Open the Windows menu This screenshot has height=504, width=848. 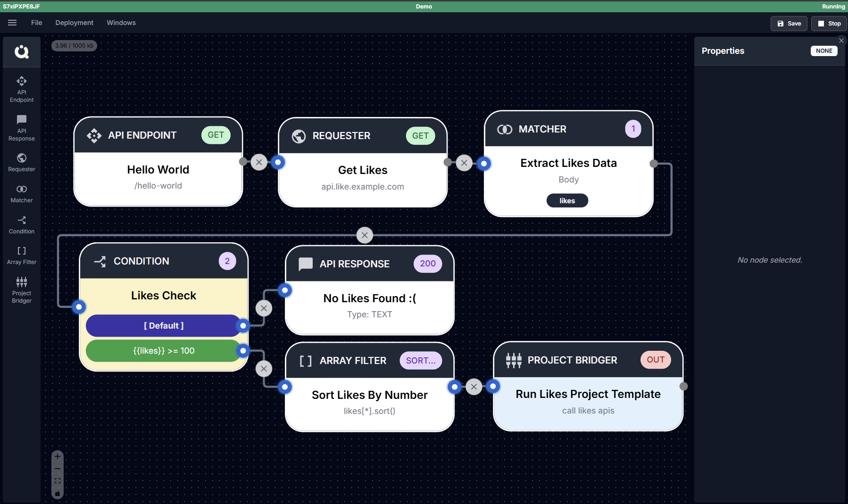(121, 23)
